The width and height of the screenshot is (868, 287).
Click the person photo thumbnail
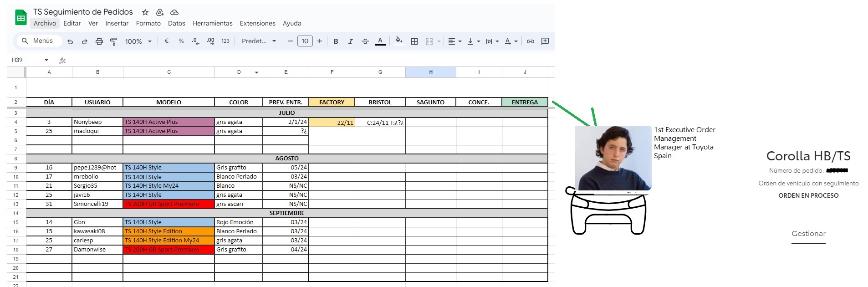point(613,158)
